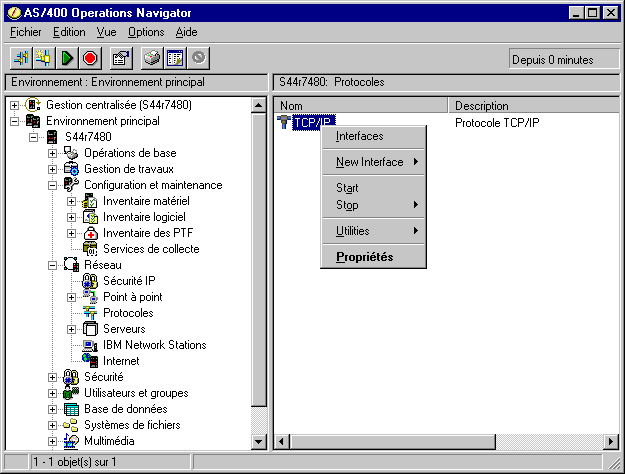Open the Edition menu
Screen dimensions: 625x474
69,32
